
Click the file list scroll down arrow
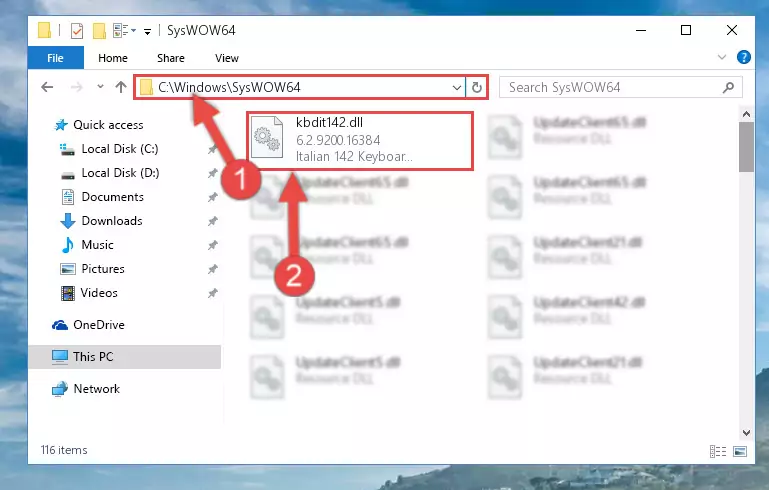tap(746, 433)
